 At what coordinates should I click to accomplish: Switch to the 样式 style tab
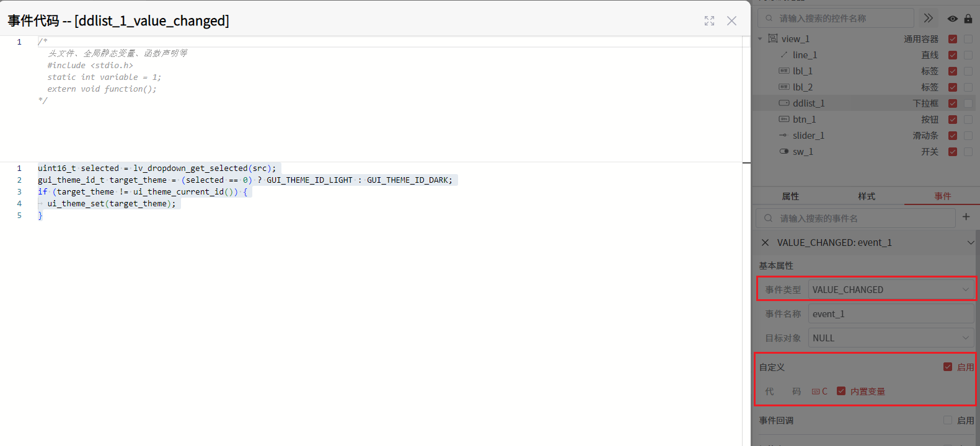click(866, 196)
